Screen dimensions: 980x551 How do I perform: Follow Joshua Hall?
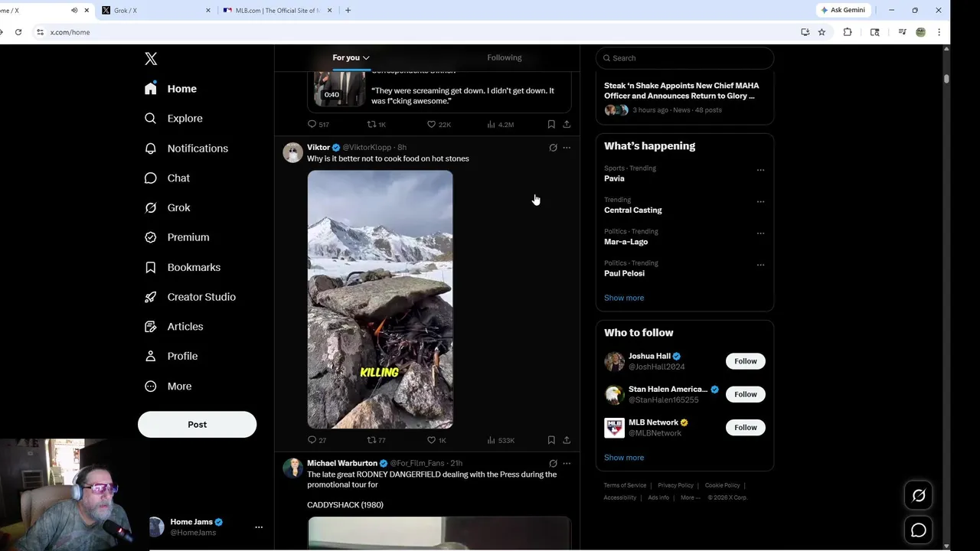[x=745, y=361]
